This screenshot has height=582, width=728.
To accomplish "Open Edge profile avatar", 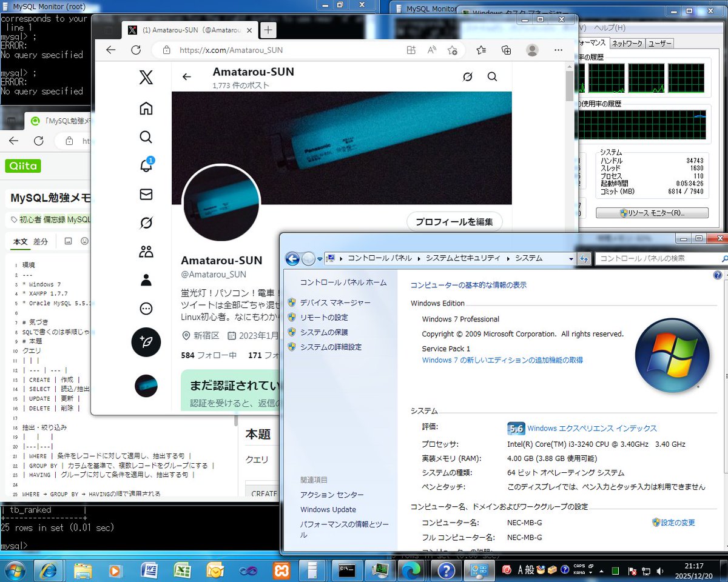I will [532, 50].
